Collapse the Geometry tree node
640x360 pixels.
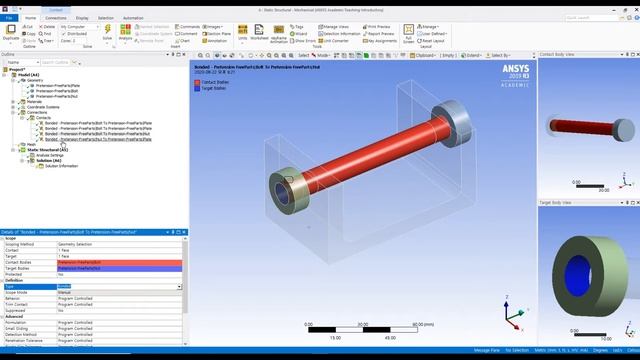point(13,80)
